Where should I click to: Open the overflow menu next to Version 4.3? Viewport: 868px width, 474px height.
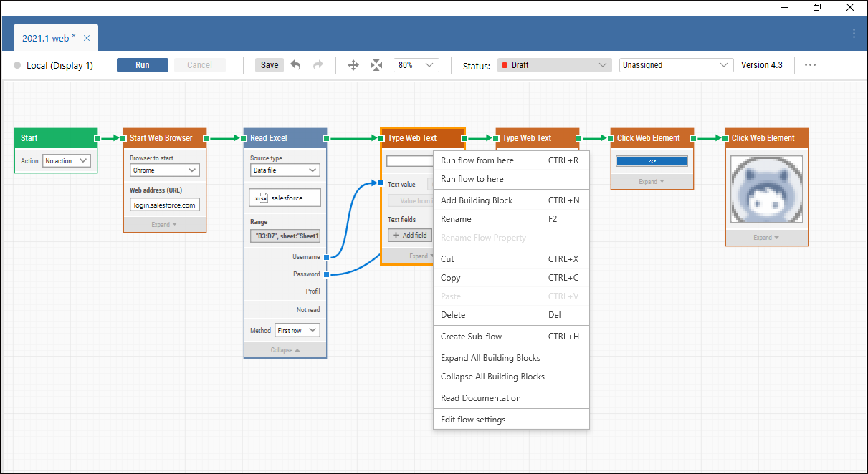click(810, 64)
